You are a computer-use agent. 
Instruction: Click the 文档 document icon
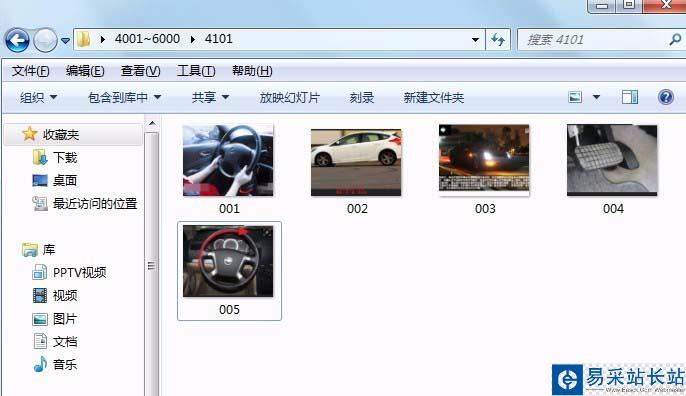click(x=40, y=341)
